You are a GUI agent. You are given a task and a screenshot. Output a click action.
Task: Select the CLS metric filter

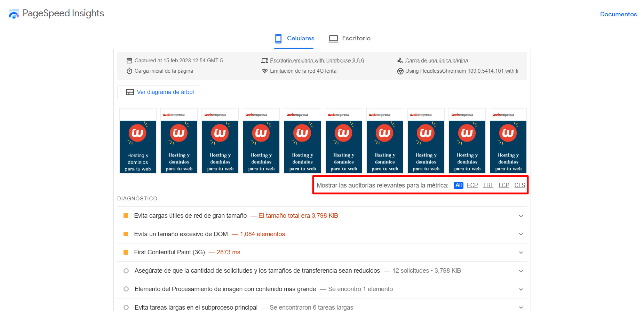pyautogui.click(x=520, y=185)
